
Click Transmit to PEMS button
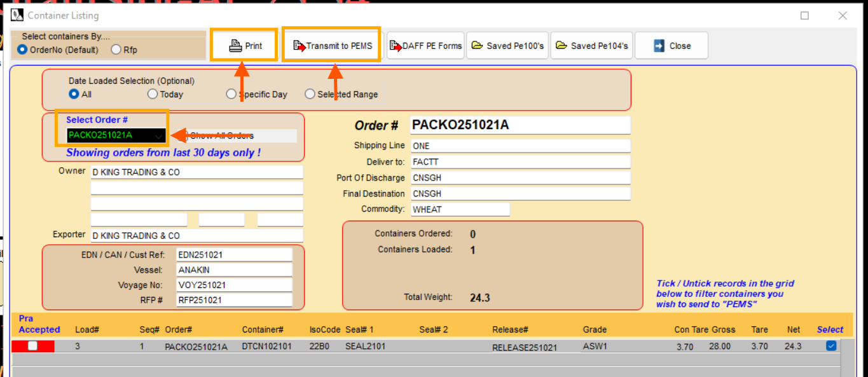(x=332, y=46)
